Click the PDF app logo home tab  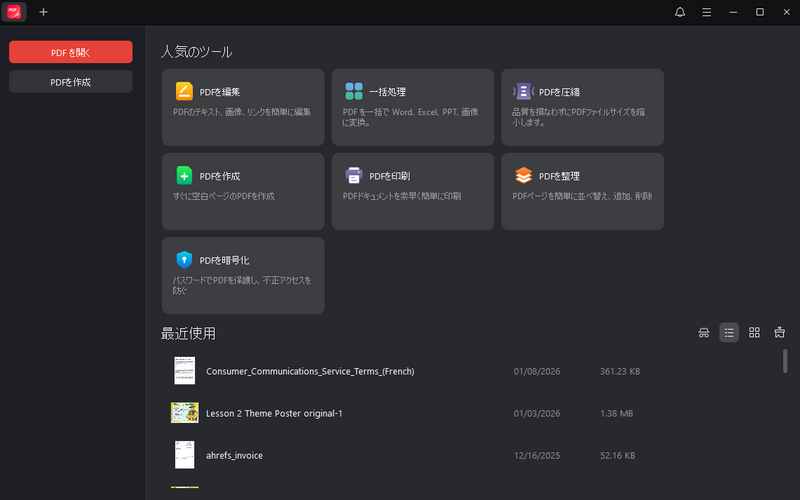click(x=14, y=12)
